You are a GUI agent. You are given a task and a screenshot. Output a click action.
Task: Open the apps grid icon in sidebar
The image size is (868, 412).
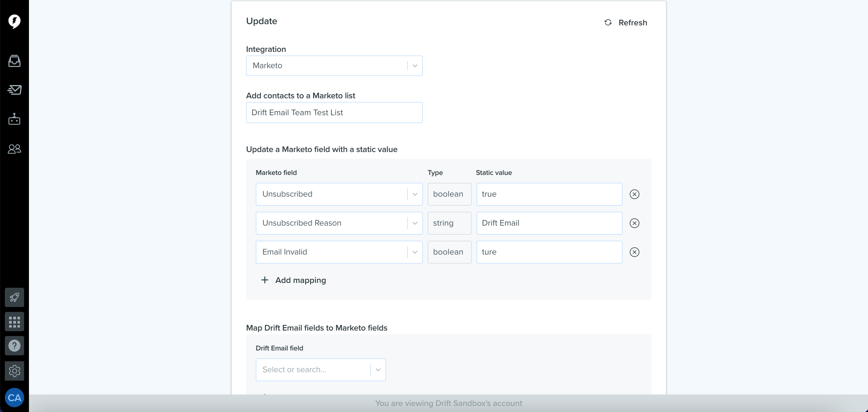pyautogui.click(x=14, y=322)
